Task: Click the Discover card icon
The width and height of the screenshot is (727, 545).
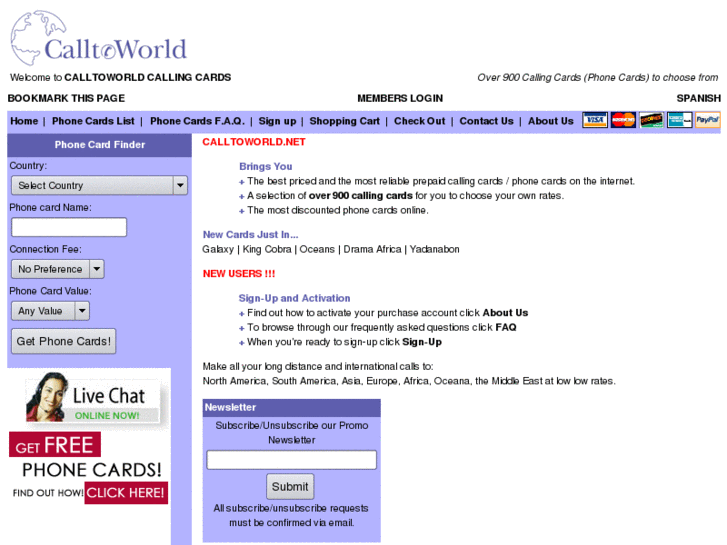Action: [651, 120]
